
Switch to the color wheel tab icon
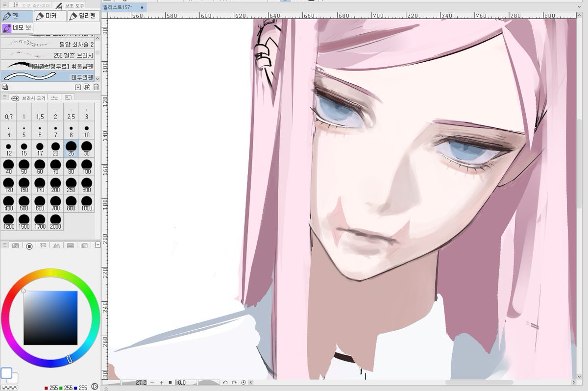pos(29,245)
